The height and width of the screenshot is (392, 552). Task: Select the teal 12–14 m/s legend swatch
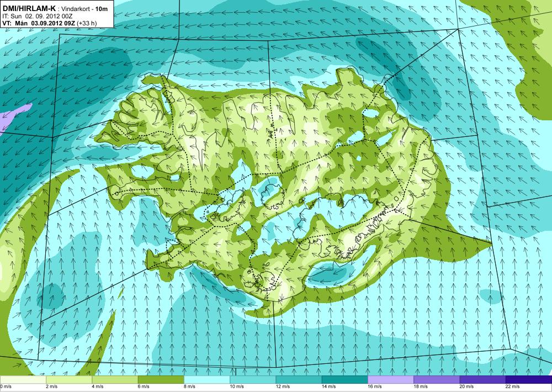point(299,380)
